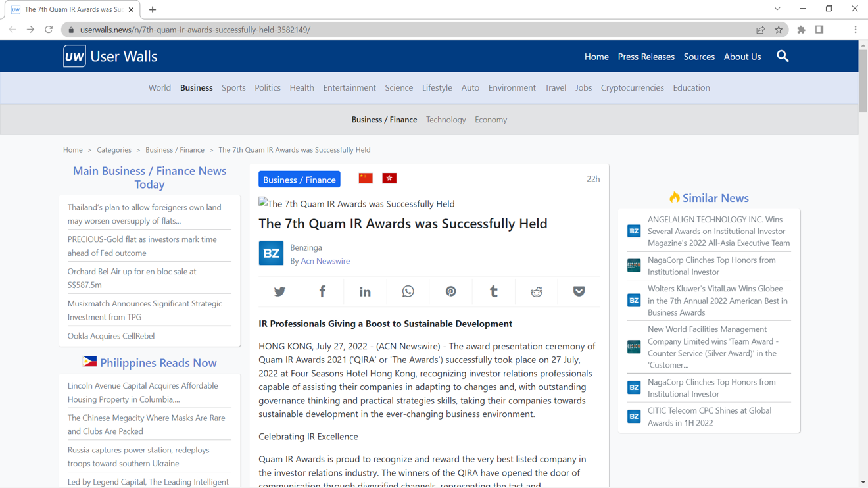Select the Entertainment category
Screen dimensions: 868x488
point(349,87)
